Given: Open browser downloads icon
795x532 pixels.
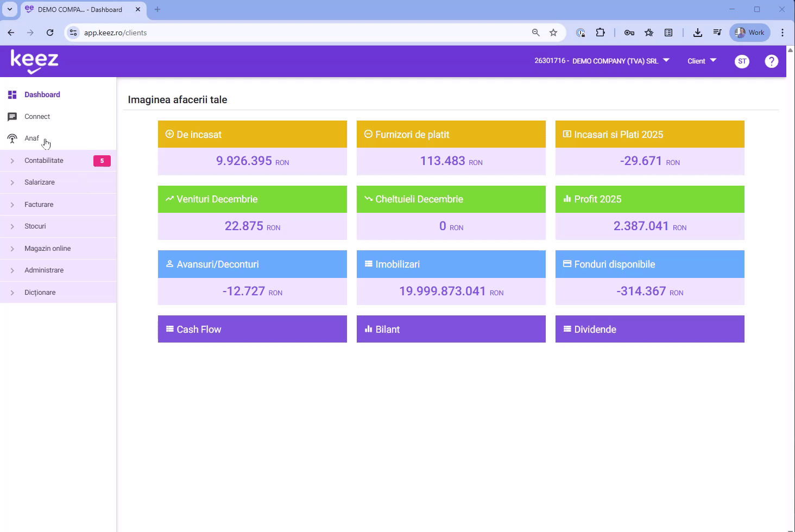Looking at the screenshot, I should click(x=698, y=33).
